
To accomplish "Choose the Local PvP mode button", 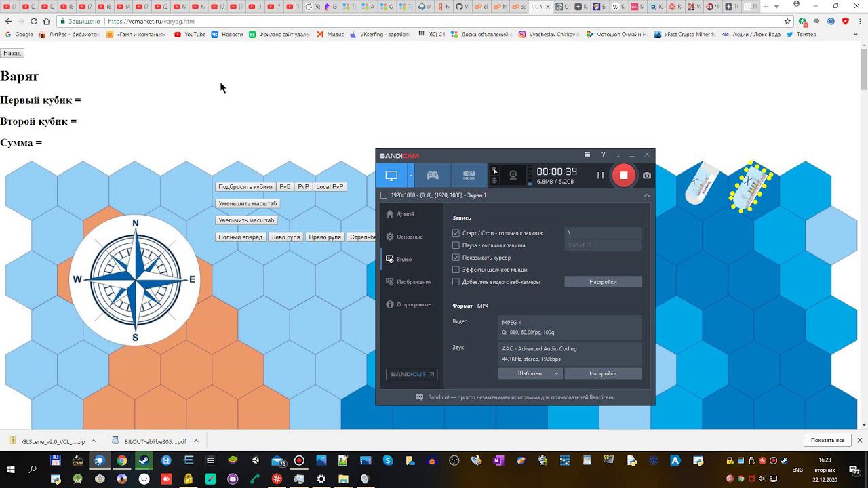I will 330,187.
